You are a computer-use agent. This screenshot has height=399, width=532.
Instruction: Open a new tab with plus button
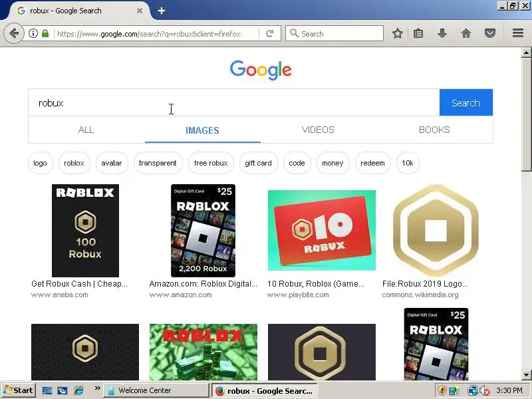[x=162, y=11]
